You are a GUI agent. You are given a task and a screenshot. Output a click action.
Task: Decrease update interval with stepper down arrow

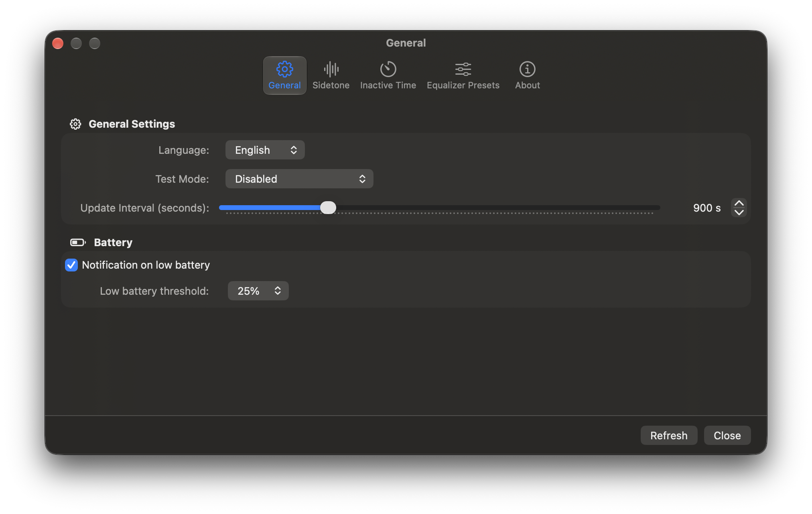pos(739,212)
